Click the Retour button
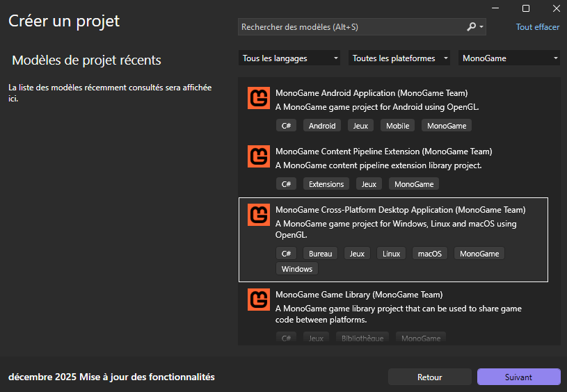 [x=429, y=377]
